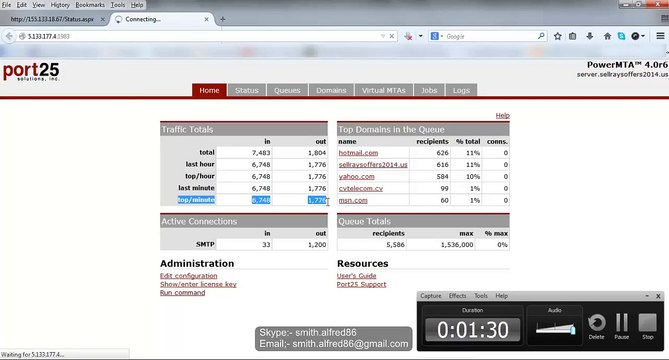
Task: Open the Firefox hamburger menu
Action: tap(660, 36)
